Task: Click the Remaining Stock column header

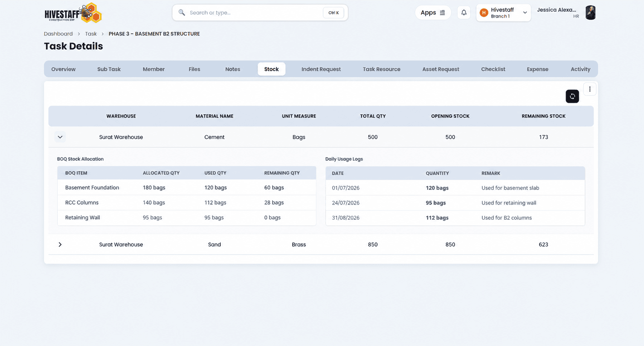Action: click(543, 116)
